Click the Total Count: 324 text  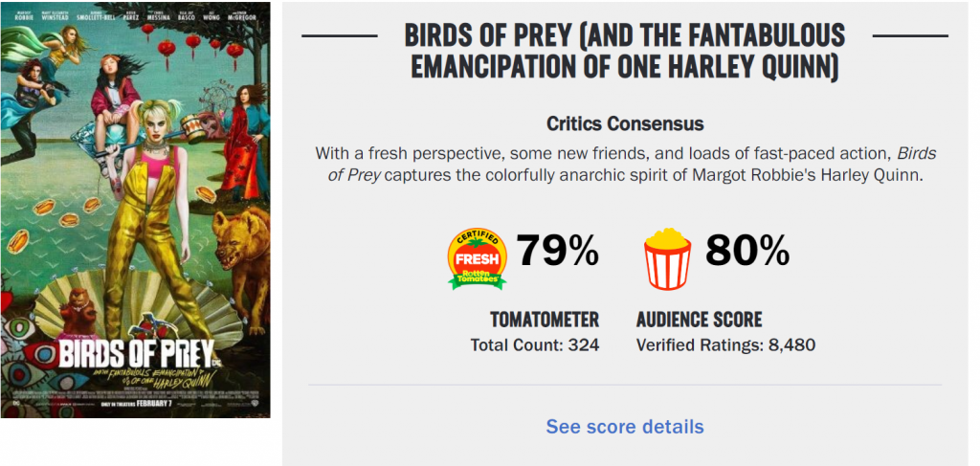click(x=535, y=344)
